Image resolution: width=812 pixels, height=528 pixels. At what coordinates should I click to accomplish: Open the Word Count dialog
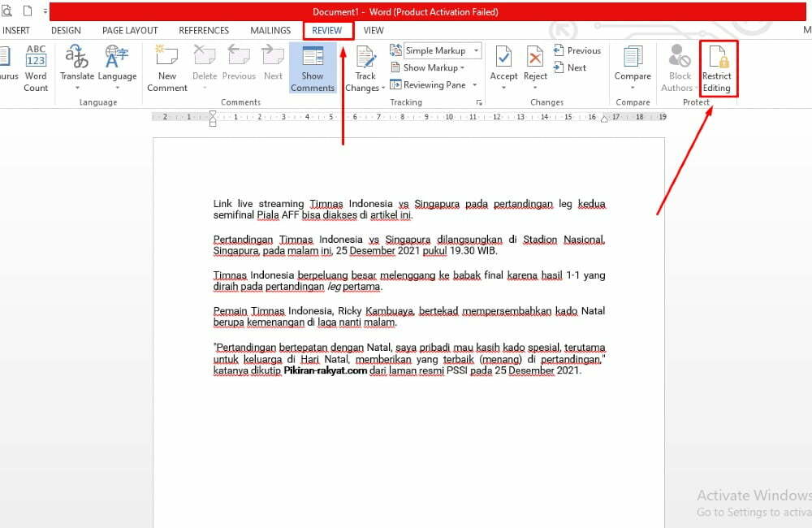[x=35, y=69]
